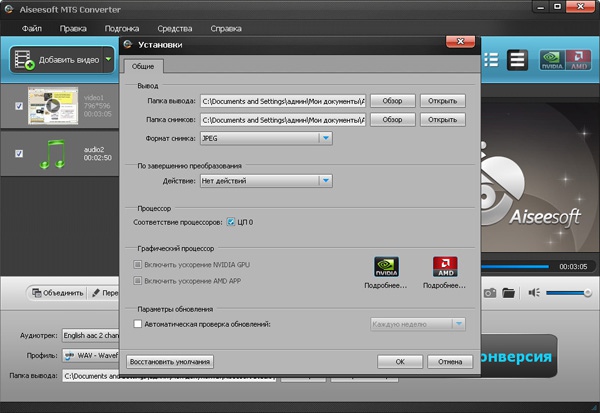Click the Settings dialog title icon

pos(128,44)
